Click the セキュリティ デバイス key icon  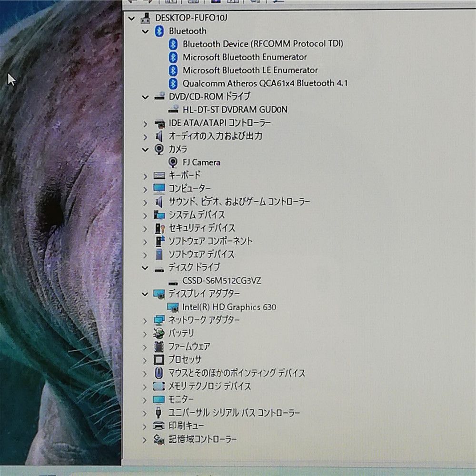(159, 228)
